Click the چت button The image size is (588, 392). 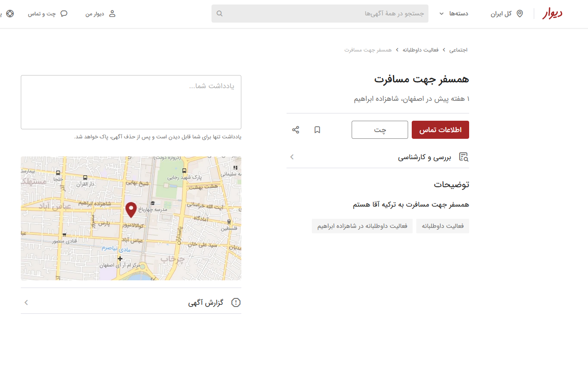tap(380, 130)
